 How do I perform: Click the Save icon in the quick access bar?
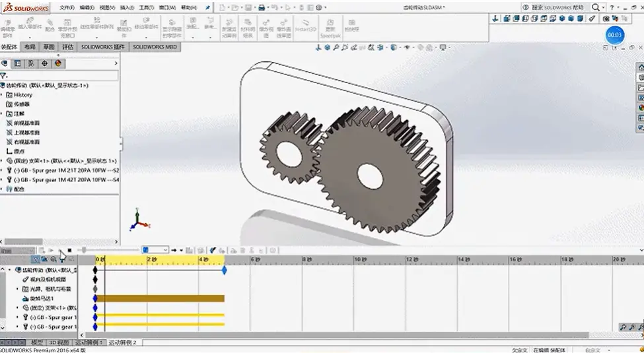coord(248,7)
